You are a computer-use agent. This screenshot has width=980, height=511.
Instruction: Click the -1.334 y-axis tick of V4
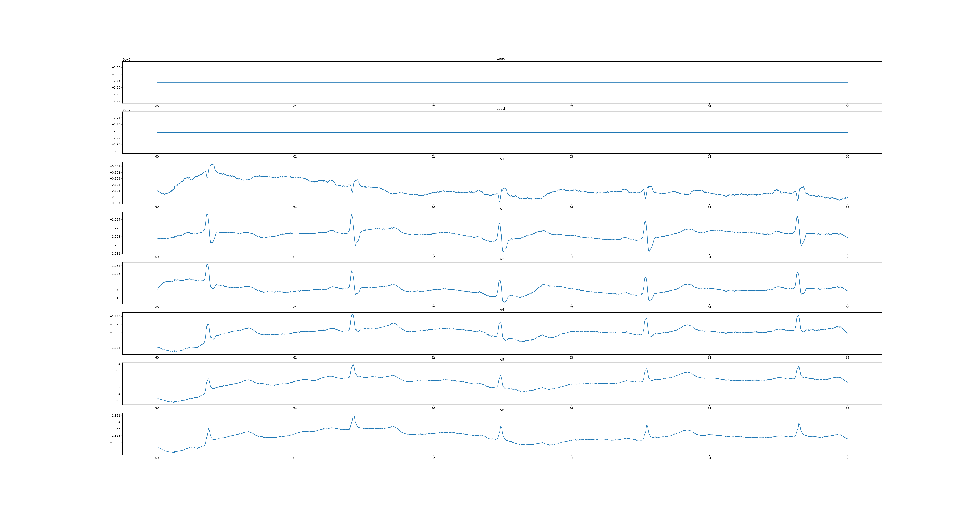coord(115,348)
